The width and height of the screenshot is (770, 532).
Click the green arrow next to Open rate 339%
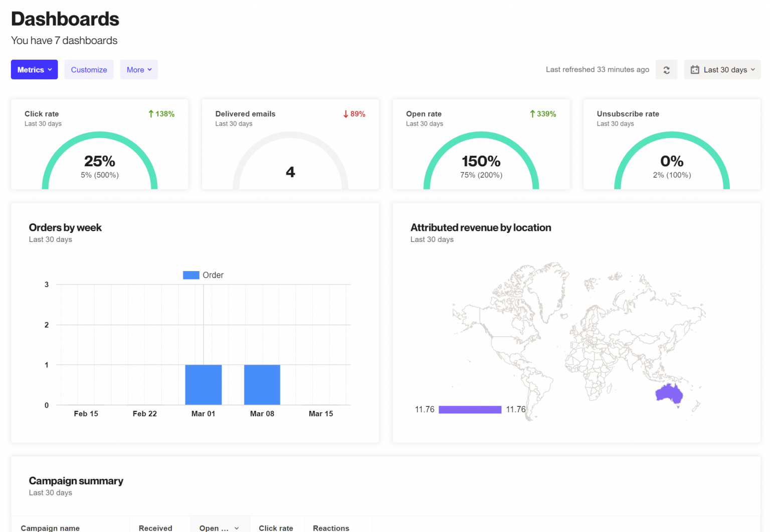click(531, 114)
